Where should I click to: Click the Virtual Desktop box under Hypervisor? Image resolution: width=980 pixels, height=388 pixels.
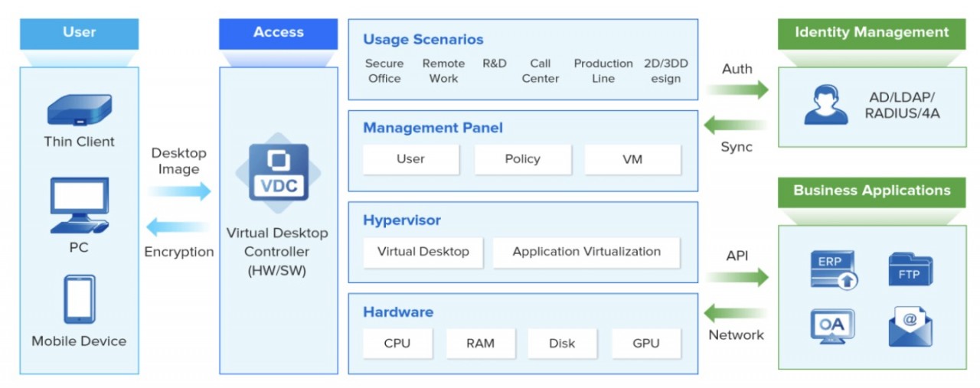click(x=423, y=252)
